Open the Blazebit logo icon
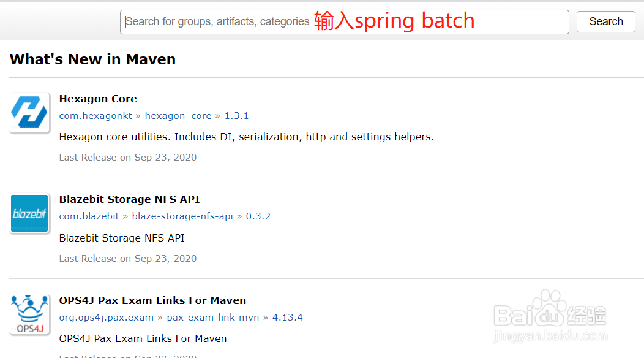The height and width of the screenshot is (358, 644). 29,213
